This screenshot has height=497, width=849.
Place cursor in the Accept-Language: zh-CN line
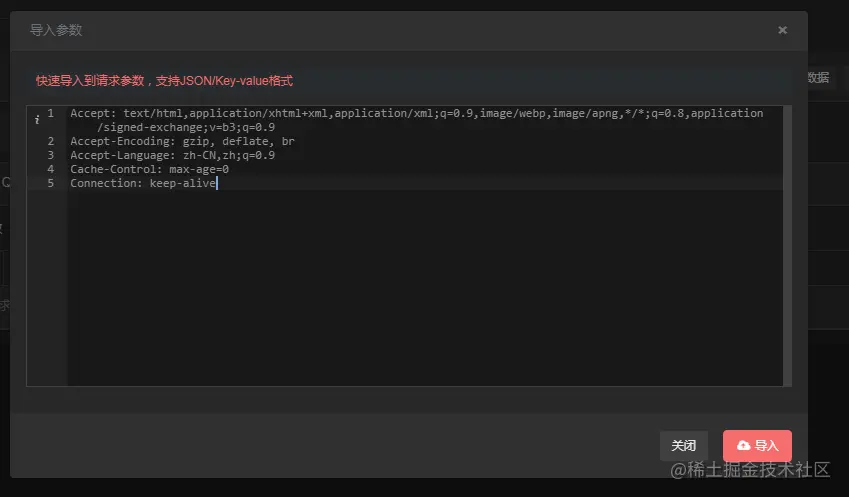[x=172, y=155]
